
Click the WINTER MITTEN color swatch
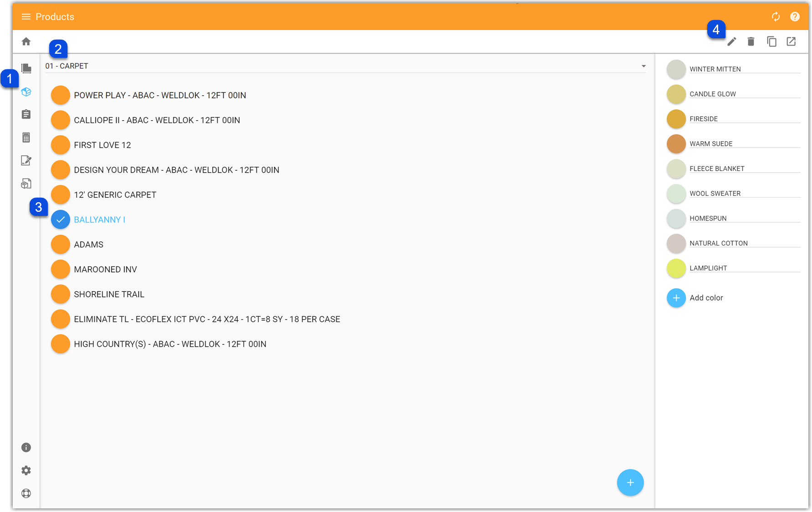pyautogui.click(x=676, y=69)
